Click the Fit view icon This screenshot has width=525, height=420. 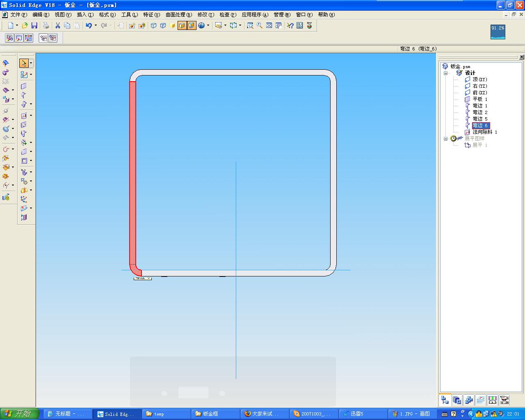tap(269, 25)
